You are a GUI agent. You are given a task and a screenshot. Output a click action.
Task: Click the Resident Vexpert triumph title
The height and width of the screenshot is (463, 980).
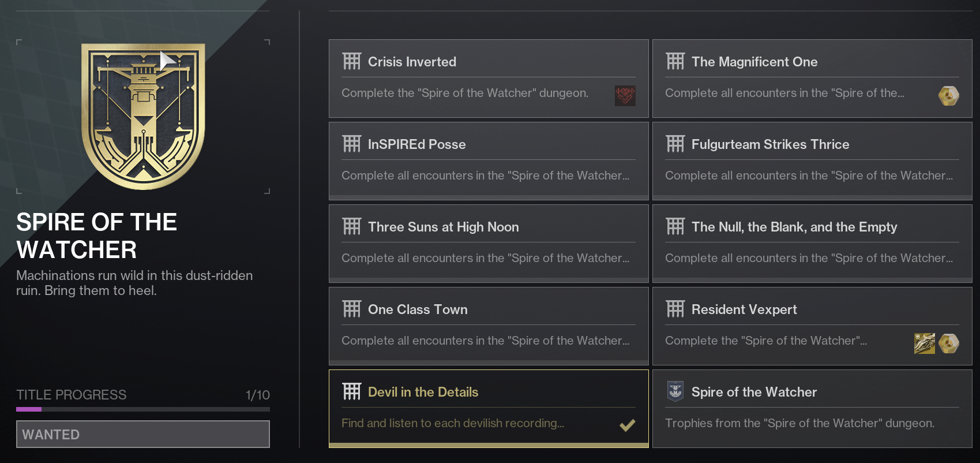tap(744, 309)
